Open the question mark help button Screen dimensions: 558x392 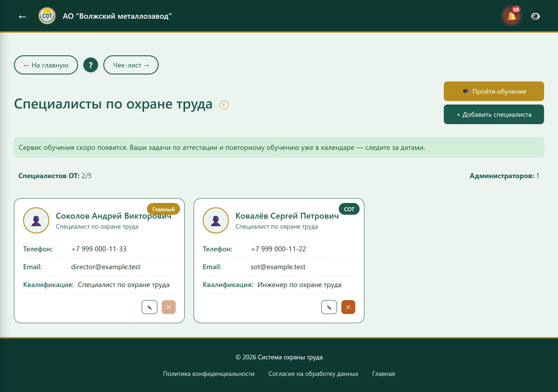click(x=91, y=65)
